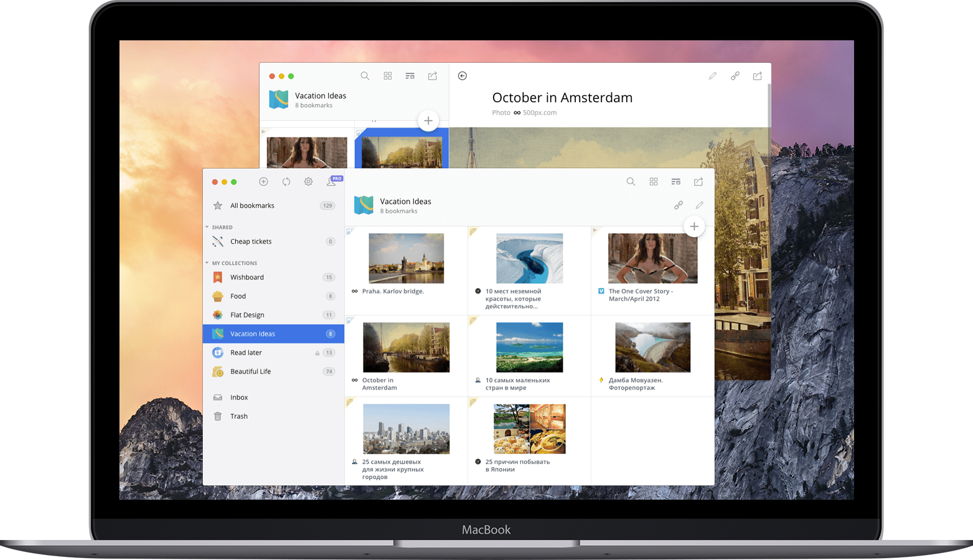
Task: Copy the Vacation Ideas link via chain icon
Action: pyautogui.click(x=679, y=205)
